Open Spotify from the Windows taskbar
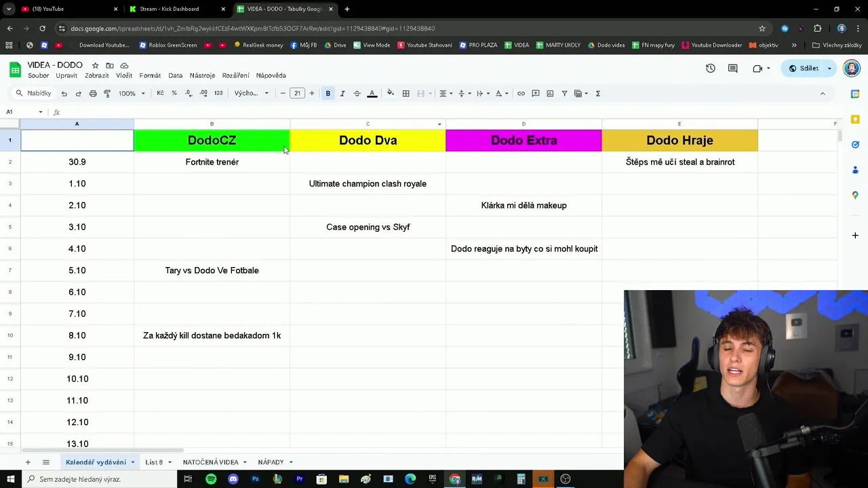 211,479
